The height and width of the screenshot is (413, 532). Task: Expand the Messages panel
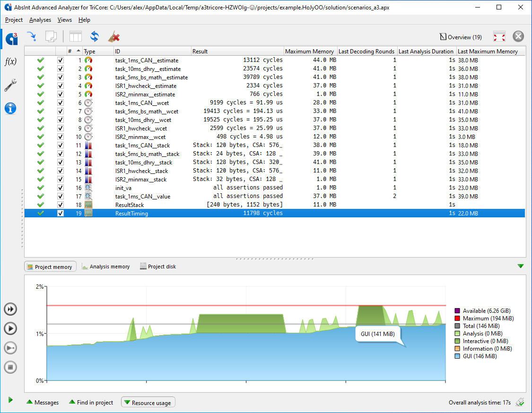tap(43, 402)
